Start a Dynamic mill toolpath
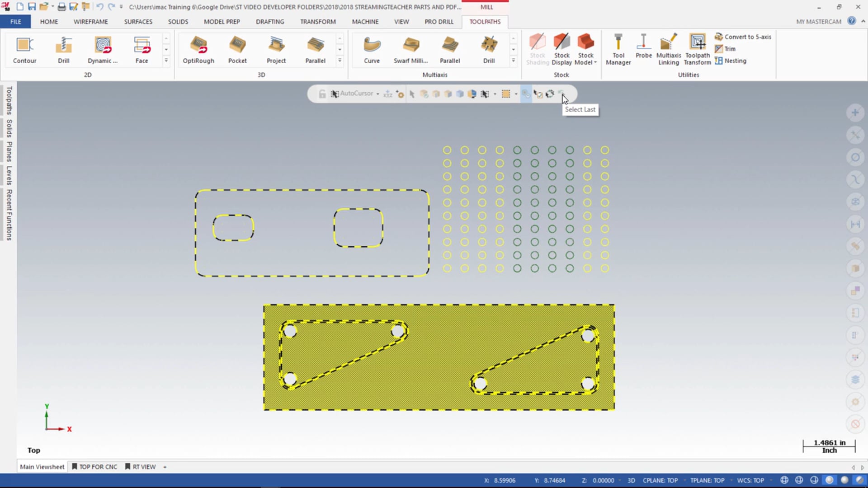Image resolution: width=868 pixels, height=488 pixels. pyautogui.click(x=103, y=50)
